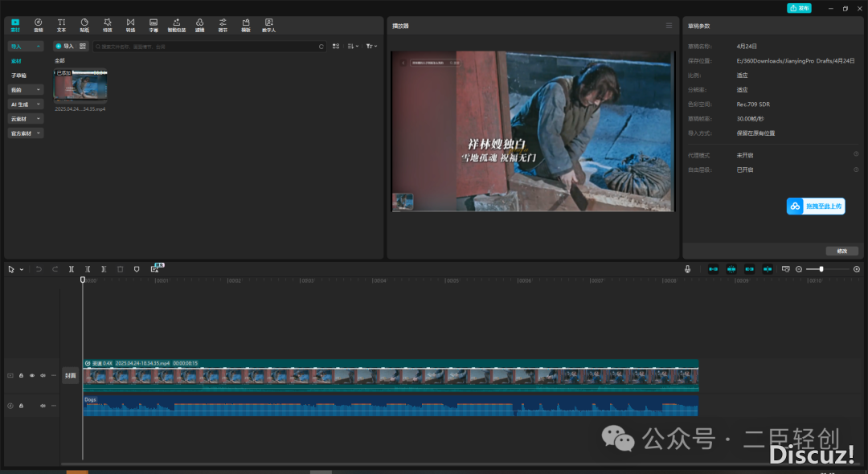Expand the 官方素材 sidebar section
868x474 pixels.
pyautogui.click(x=26, y=133)
